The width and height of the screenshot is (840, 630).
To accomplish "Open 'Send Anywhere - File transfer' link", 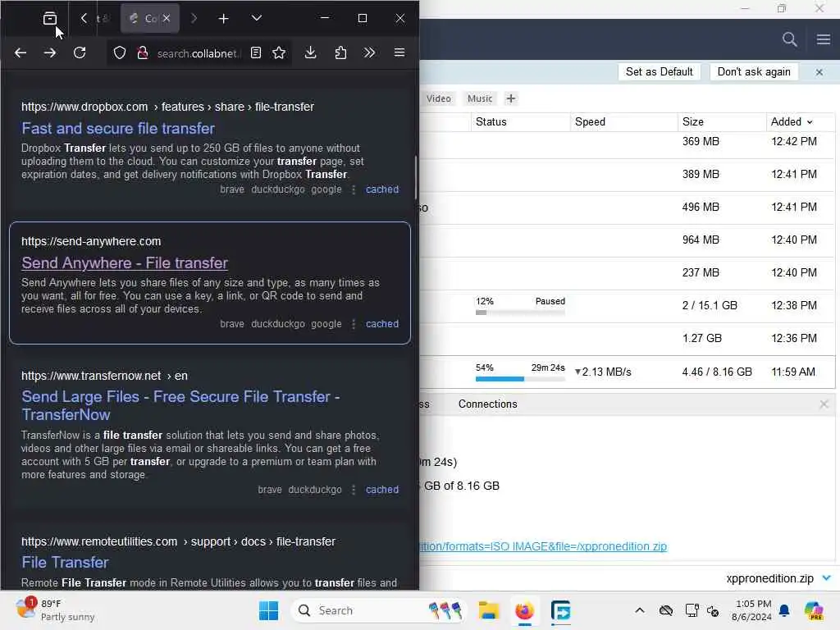I will (125, 263).
